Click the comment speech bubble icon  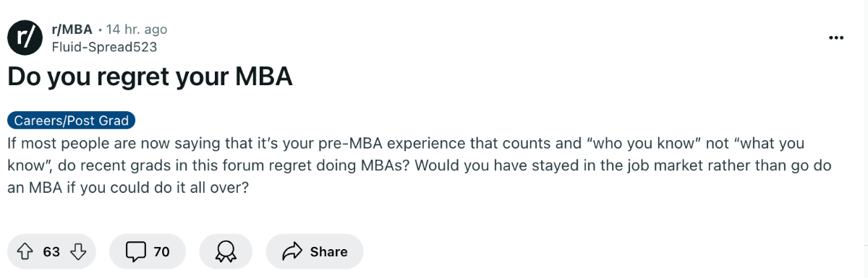[x=135, y=251]
